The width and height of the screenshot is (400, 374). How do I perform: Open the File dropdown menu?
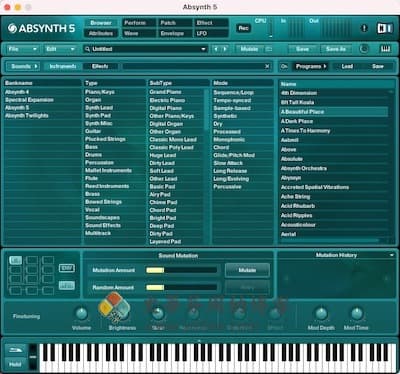tap(23, 49)
